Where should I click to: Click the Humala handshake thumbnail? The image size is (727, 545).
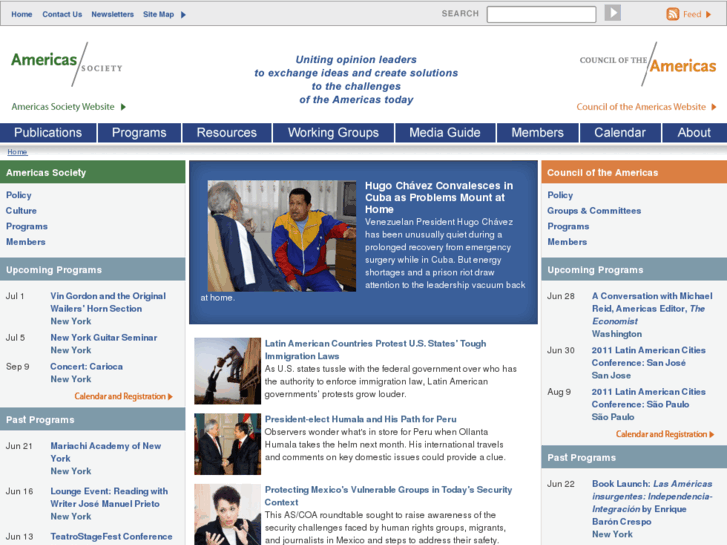tap(228, 444)
